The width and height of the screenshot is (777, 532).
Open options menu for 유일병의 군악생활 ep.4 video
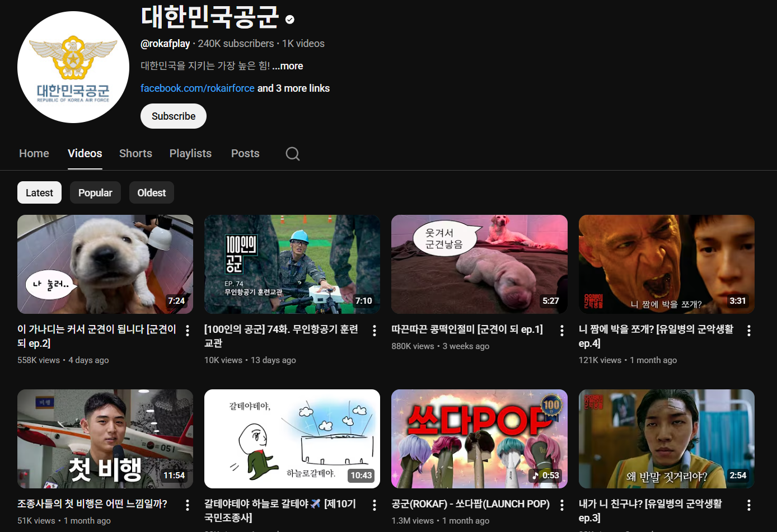click(x=749, y=331)
